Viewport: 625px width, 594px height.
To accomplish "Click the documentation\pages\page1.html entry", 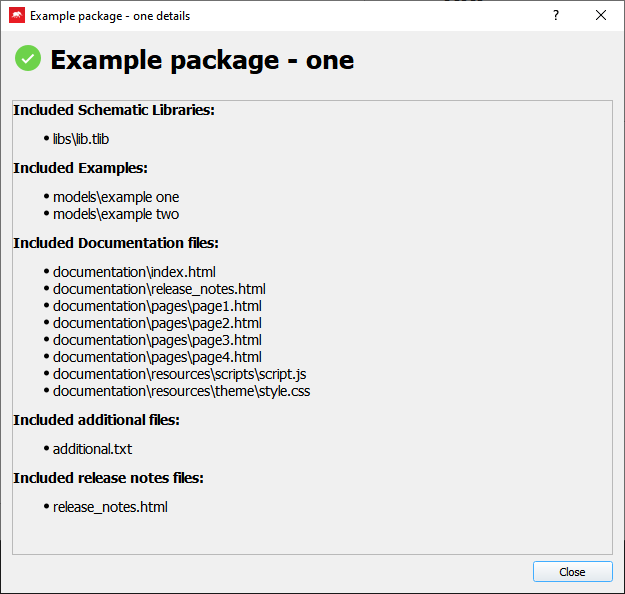I will pyautogui.click(x=157, y=306).
